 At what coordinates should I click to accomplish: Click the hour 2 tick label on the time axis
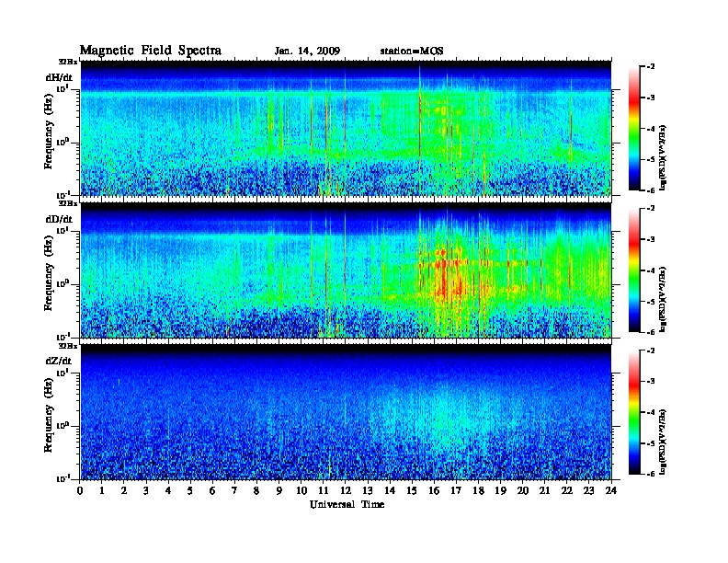point(124,491)
